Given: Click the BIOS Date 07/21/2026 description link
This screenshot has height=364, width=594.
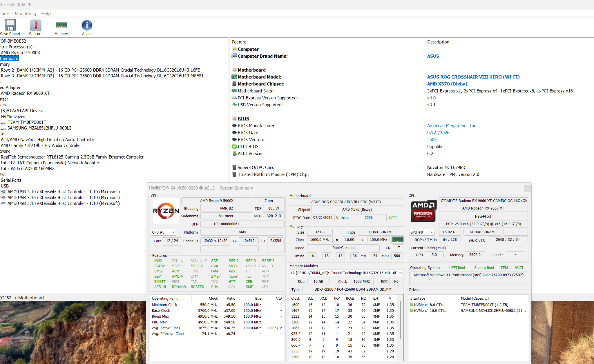Looking at the screenshot, I should pos(438,132).
